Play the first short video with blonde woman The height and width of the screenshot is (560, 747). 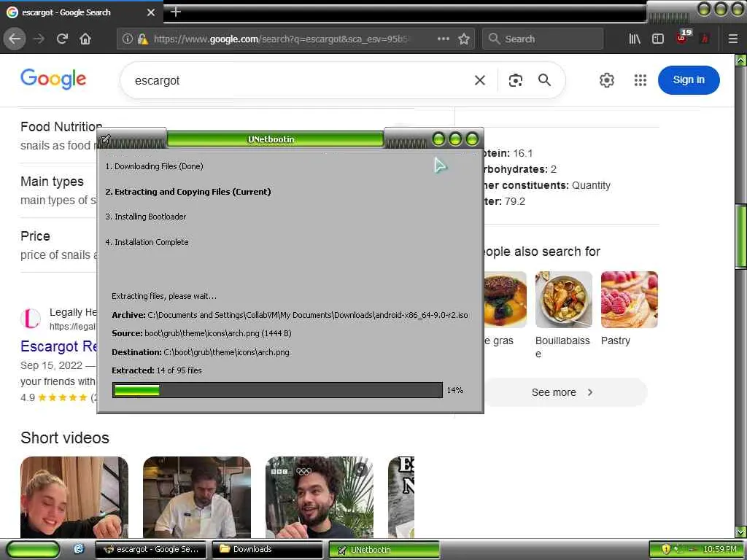[x=74, y=497]
